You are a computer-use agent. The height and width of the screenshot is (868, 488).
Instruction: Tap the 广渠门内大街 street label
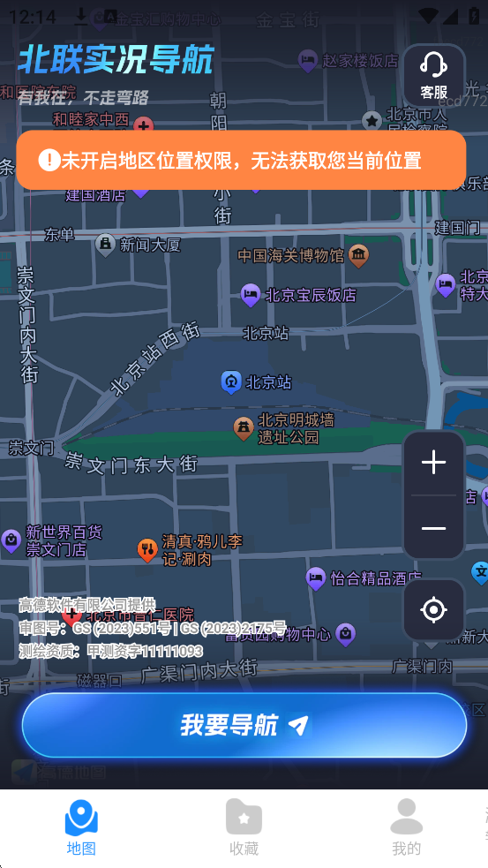(199, 671)
